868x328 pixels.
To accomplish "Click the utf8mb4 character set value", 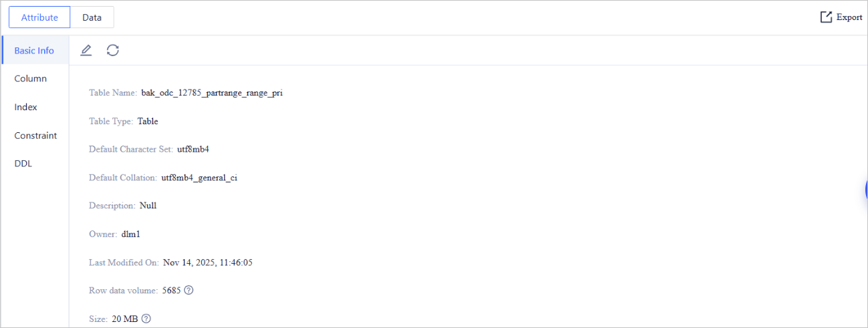I will (x=194, y=149).
